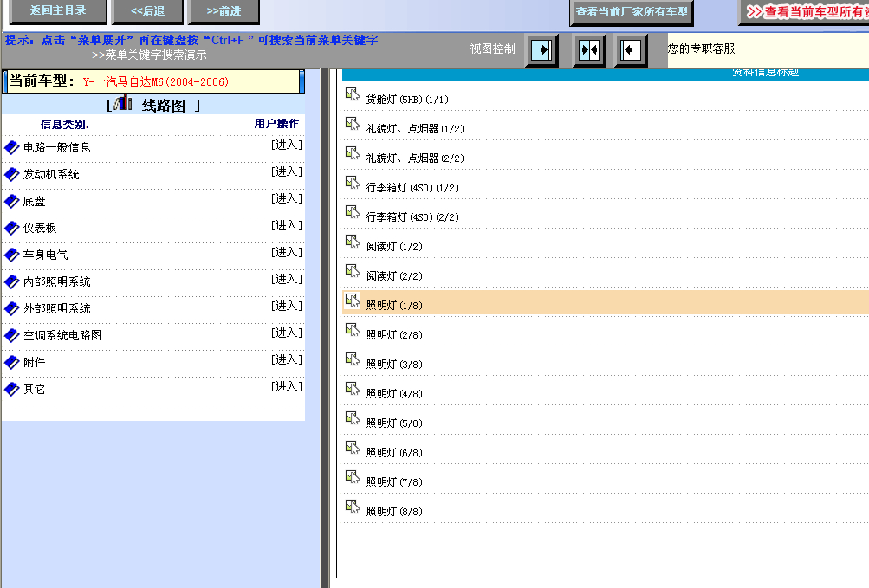Open 阅读灯 (2/2) entry
Viewport: 869px width, 588px height.
point(394,276)
